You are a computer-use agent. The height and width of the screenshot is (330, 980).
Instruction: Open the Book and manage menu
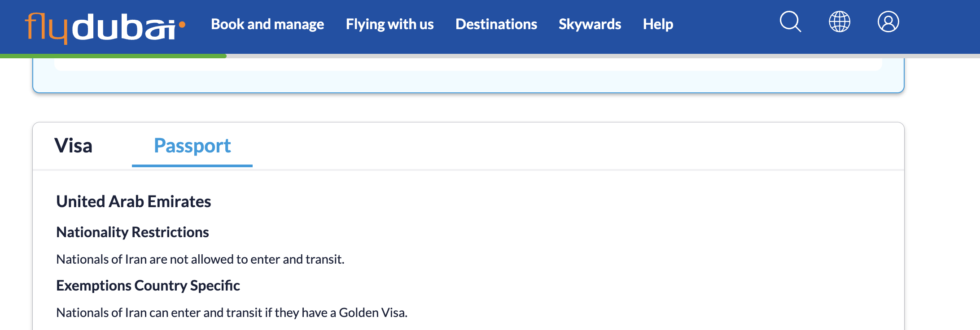pos(267,24)
